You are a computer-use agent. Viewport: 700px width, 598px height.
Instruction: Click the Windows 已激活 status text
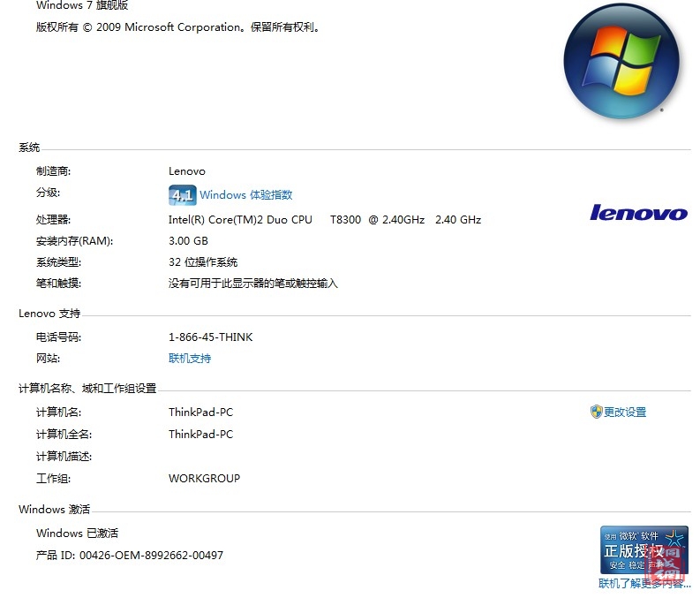pyautogui.click(x=77, y=534)
